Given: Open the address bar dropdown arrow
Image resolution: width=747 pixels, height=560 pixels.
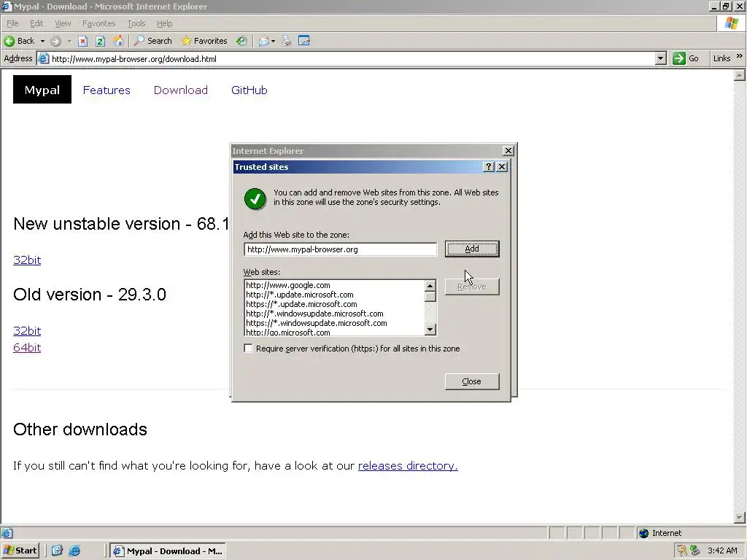Looking at the screenshot, I should (x=660, y=58).
